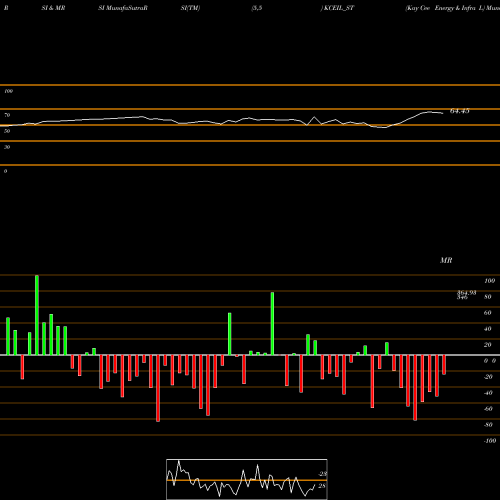Click the '(5,5' parameter text
This screenshot has width=500, height=500.
257,8
